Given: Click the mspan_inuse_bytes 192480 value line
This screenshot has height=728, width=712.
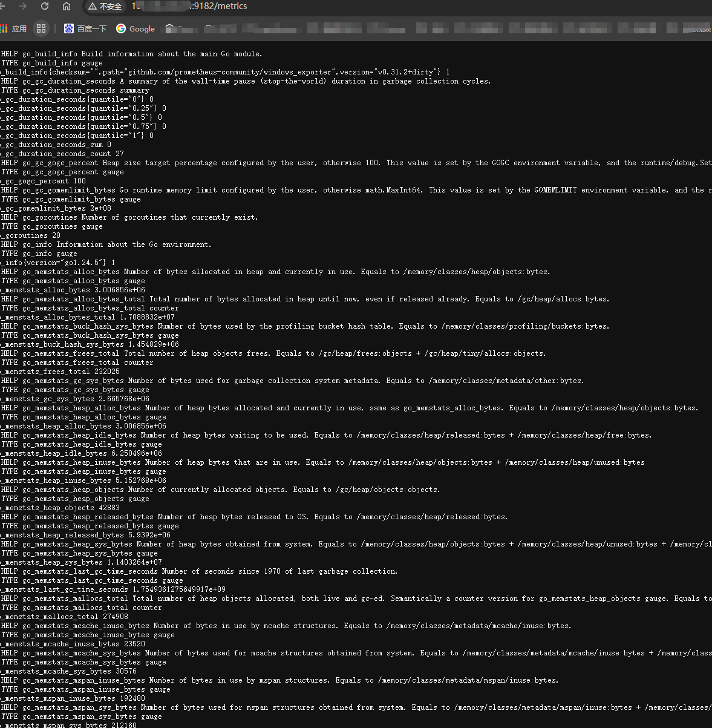Looking at the screenshot, I should click(73, 698).
